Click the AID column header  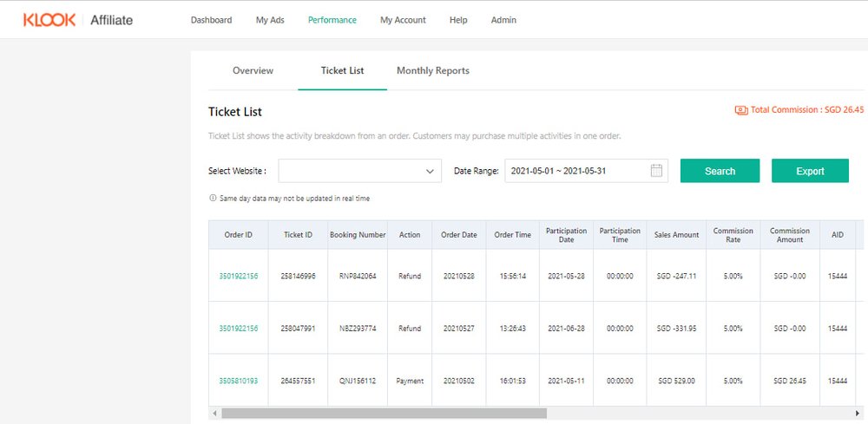click(838, 235)
